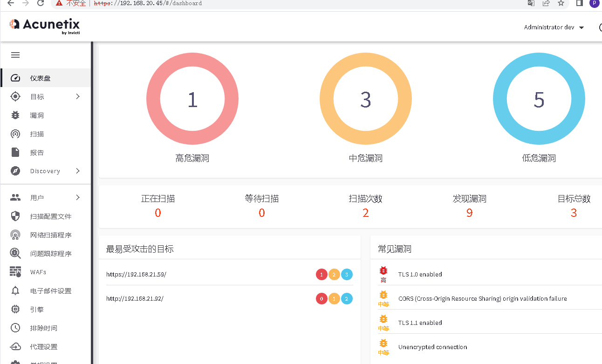
Task: Click the medium bug icon beside Unencrypted connection
Action: [383, 343]
